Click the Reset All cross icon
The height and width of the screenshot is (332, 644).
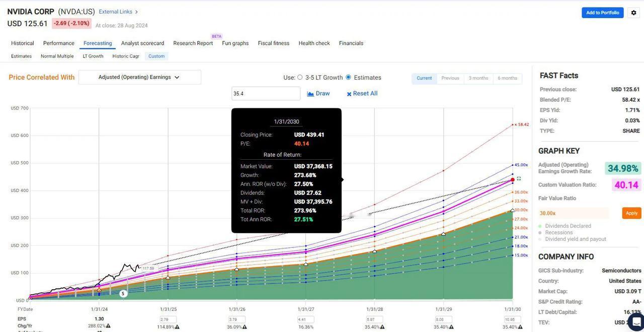[349, 94]
